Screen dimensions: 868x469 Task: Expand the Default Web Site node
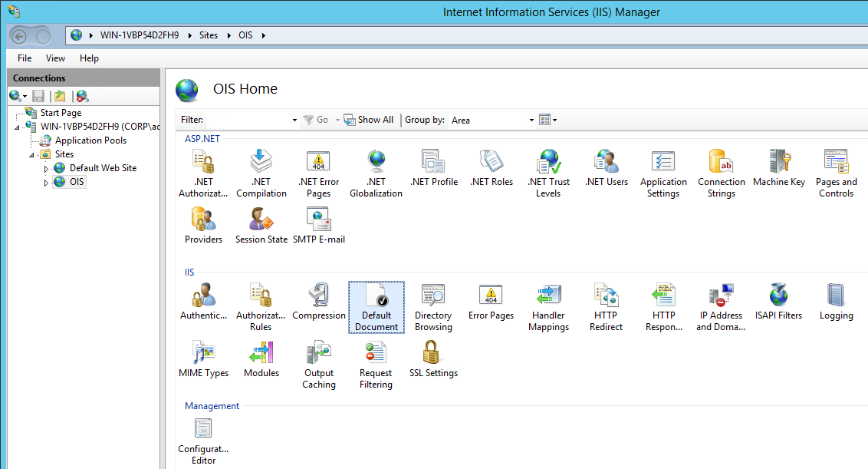pyautogui.click(x=46, y=169)
